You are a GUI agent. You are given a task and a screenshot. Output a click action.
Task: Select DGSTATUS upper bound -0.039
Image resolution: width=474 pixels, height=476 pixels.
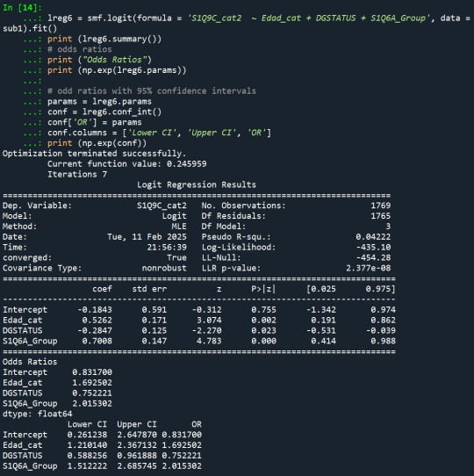(x=381, y=330)
